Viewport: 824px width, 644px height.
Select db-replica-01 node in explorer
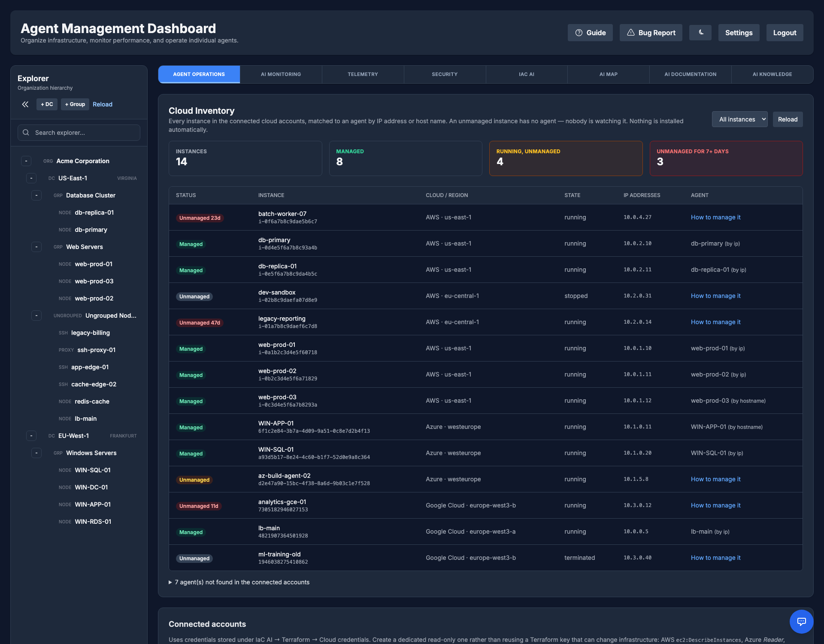94,213
